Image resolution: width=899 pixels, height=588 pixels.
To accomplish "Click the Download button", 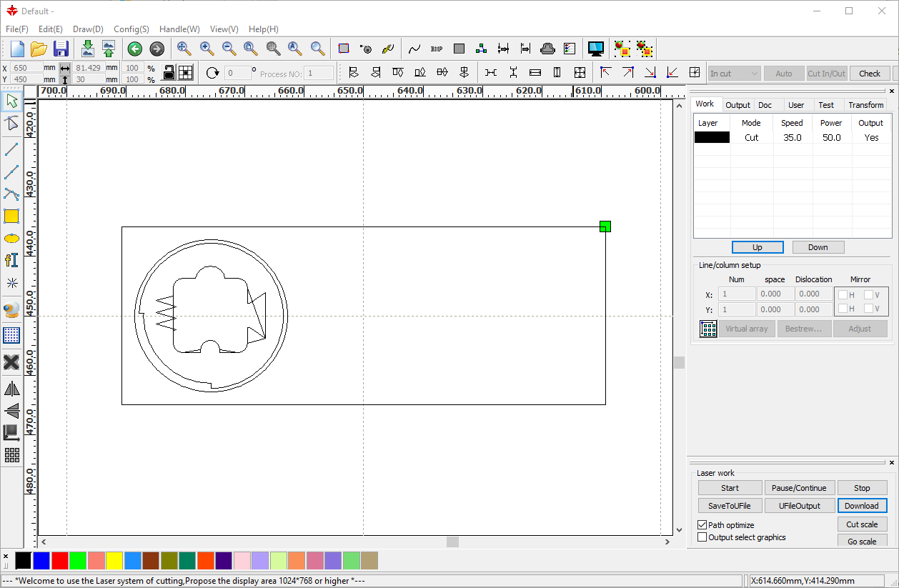I will 861,506.
